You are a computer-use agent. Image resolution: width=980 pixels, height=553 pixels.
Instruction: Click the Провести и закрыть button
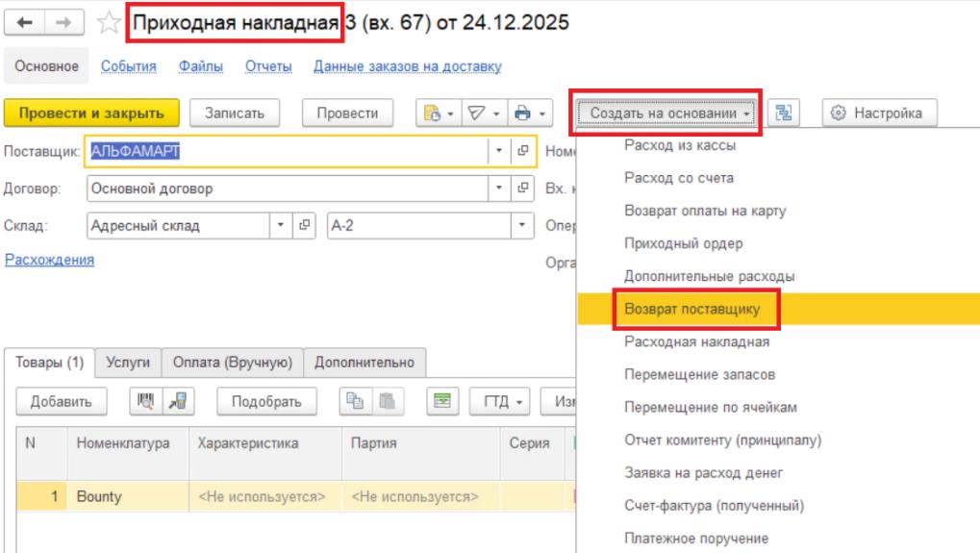[x=91, y=113]
